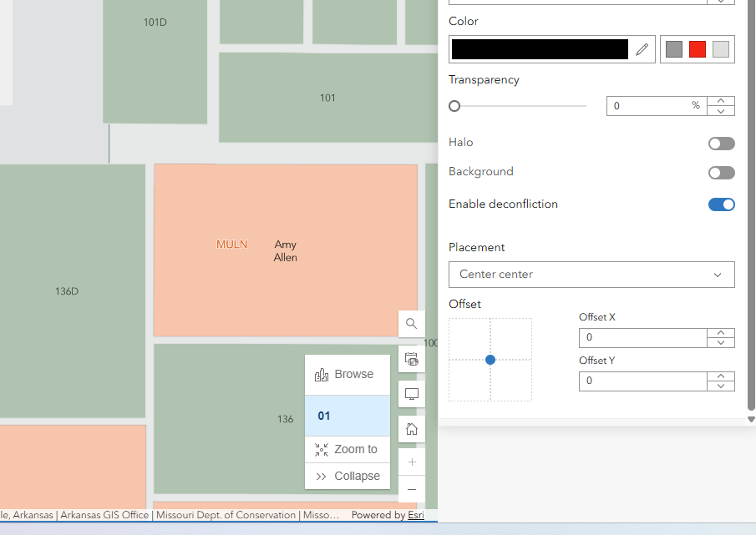
Task: Select the red color swatch
Action: pyautogui.click(x=698, y=49)
